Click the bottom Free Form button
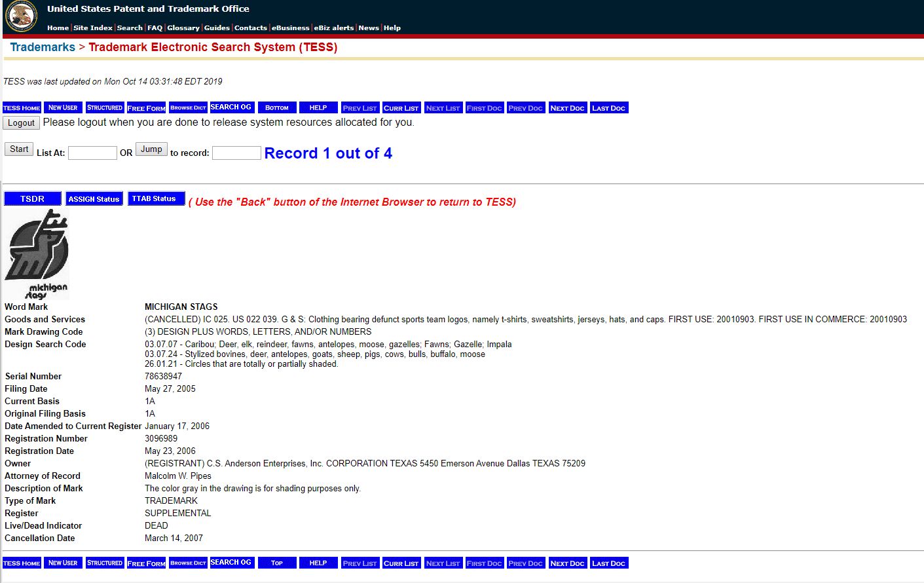This screenshot has width=924, height=583. [x=147, y=563]
